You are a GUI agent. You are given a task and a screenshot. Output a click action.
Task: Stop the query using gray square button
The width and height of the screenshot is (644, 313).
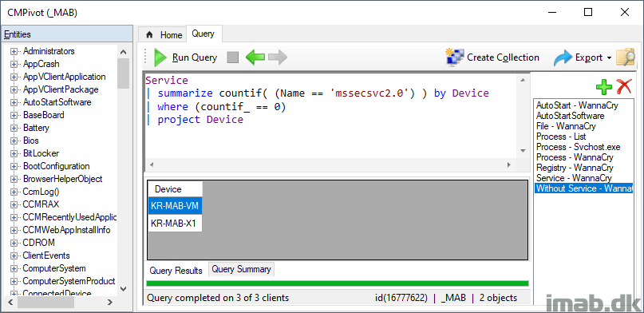point(233,57)
